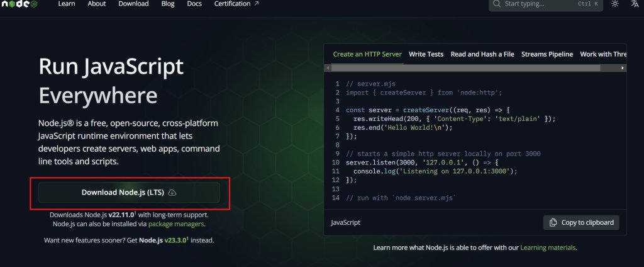The image size is (644, 267).
Task: Go to the About page
Action: (x=97, y=4)
